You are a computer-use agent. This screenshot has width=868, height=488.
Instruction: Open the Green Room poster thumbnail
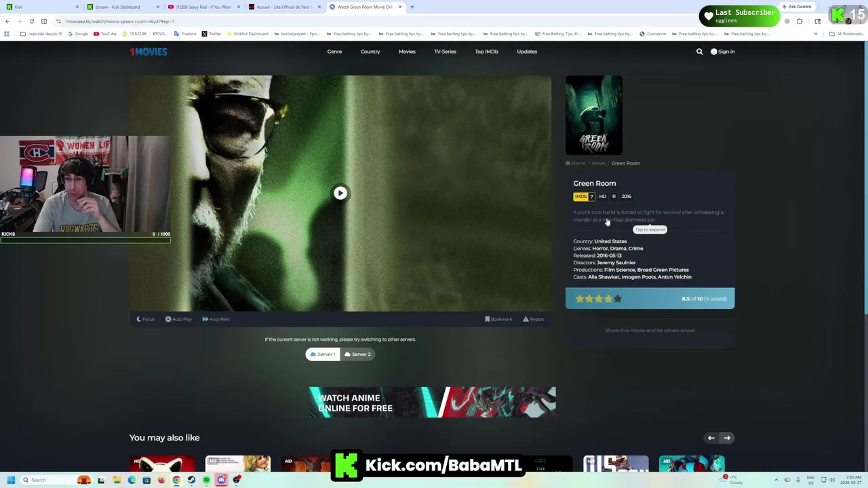tap(594, 115)
